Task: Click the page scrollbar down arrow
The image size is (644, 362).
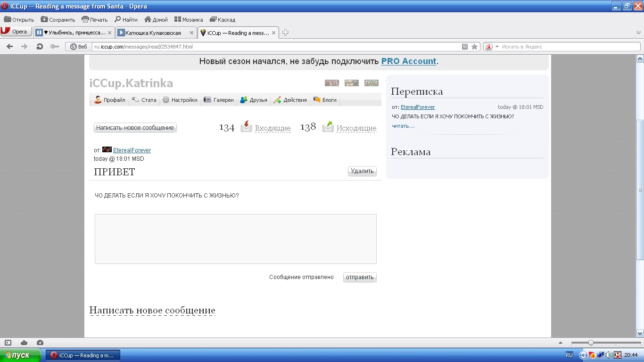Action: click(640, 333)
